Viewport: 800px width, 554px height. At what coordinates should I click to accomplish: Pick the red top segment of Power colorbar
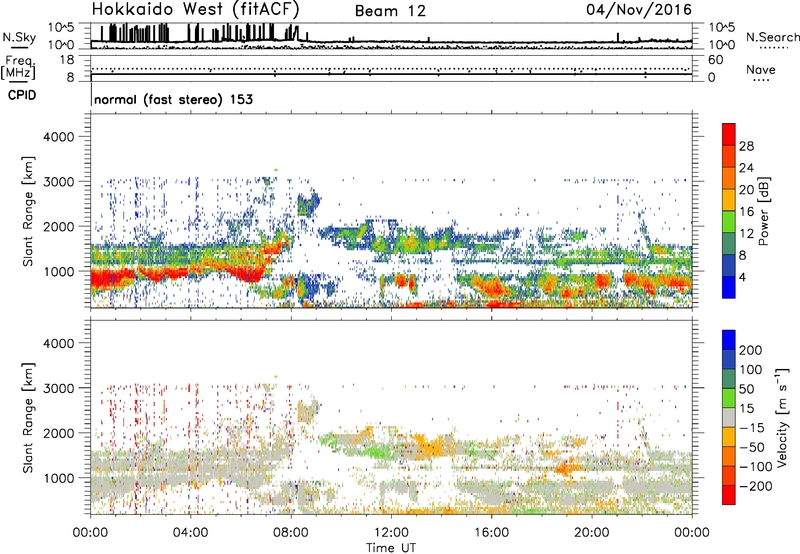click(x=729, y=134)
